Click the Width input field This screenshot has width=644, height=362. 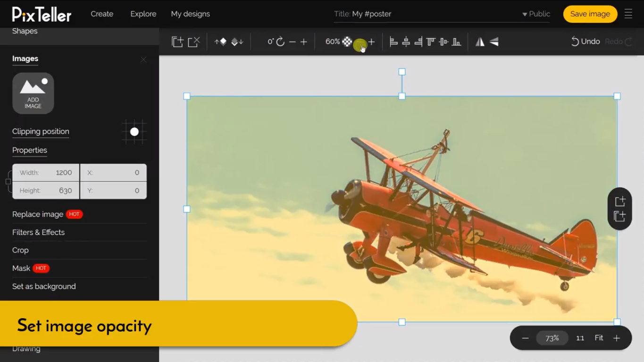click(x=46, y=173)
